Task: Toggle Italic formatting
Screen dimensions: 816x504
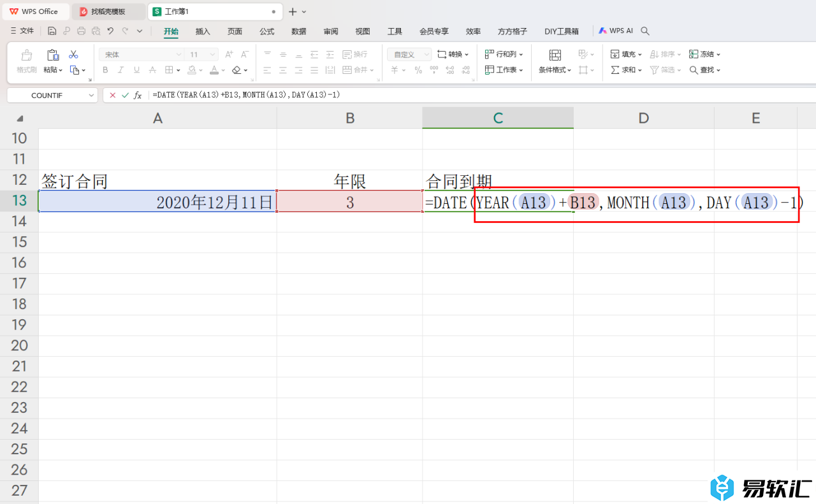Action: click(121, 70)
